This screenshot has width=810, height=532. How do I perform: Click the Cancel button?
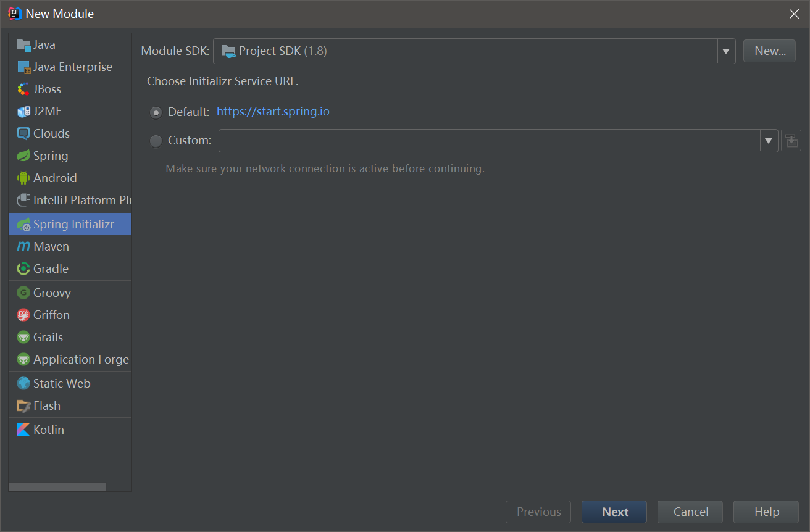pyautogui.click(x=690, y=512)
